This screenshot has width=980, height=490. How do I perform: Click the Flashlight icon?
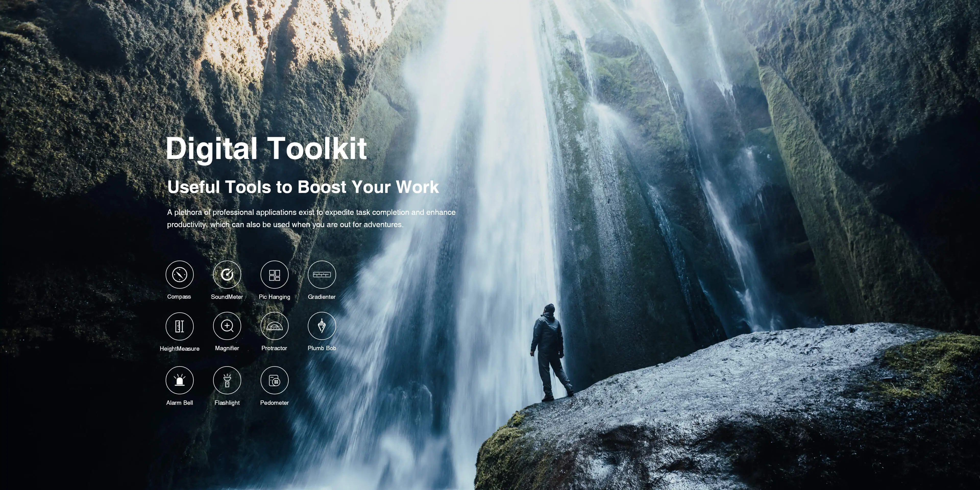coord(227,380)
